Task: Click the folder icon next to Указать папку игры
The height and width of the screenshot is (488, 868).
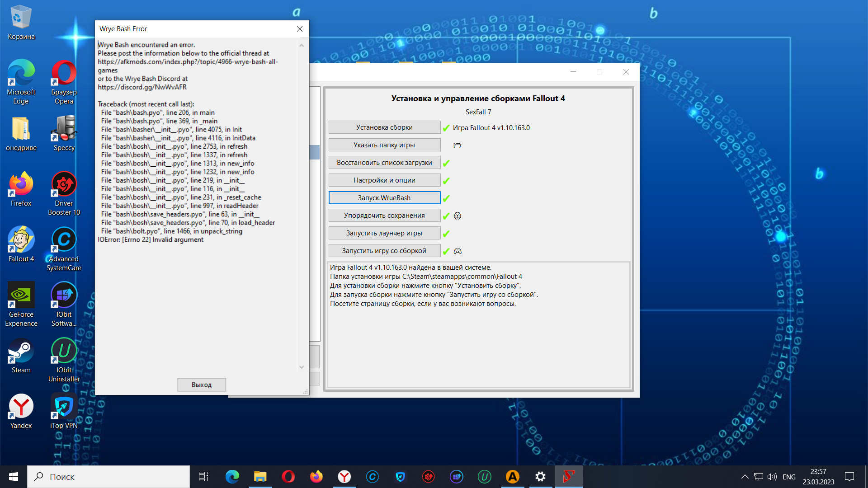Action: (x=457, y=145)
